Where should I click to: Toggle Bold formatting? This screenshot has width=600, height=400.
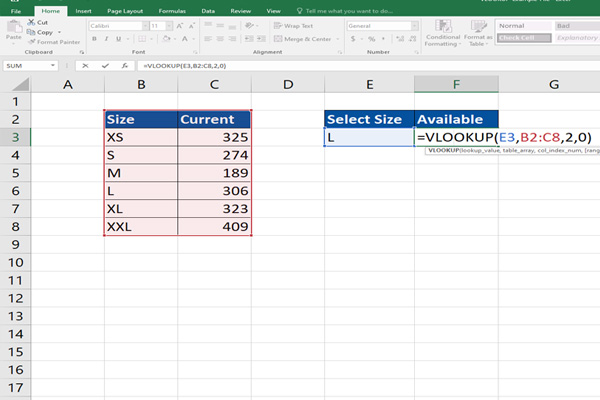93,39
